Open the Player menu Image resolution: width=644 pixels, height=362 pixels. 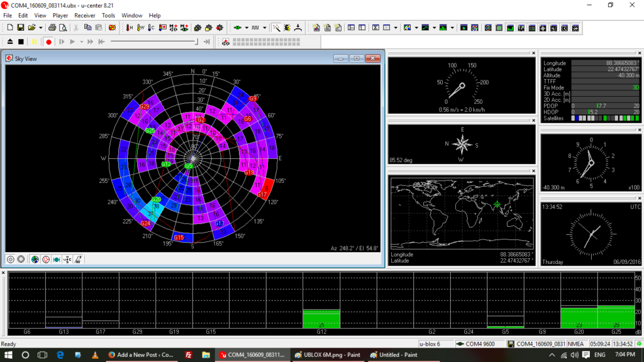point(60,15)
